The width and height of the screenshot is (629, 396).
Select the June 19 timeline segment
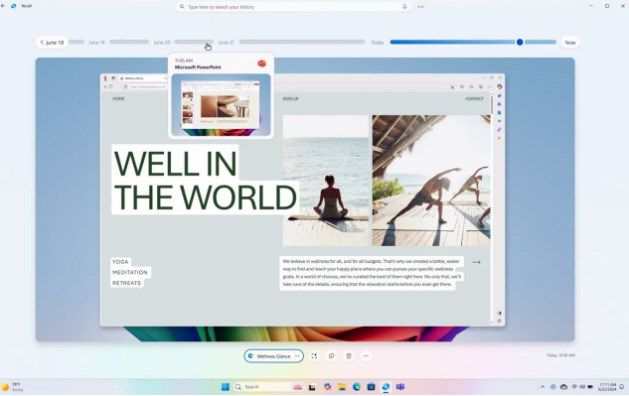129,42
